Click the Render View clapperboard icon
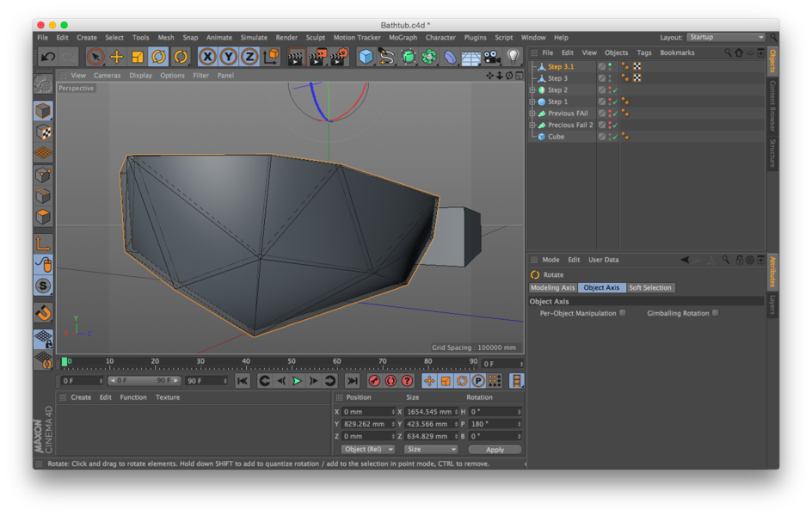This screenshot has width=812, height=516. click(x=296, y=57)
